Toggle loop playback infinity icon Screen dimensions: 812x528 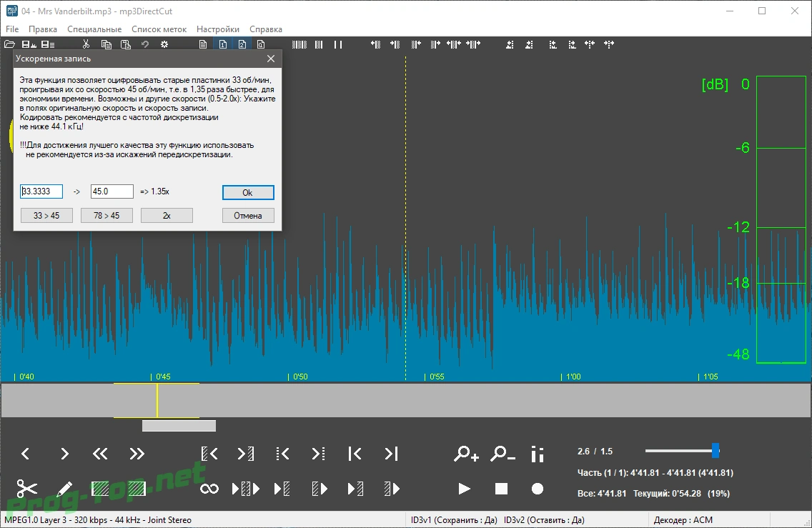[x=209, y=489]
